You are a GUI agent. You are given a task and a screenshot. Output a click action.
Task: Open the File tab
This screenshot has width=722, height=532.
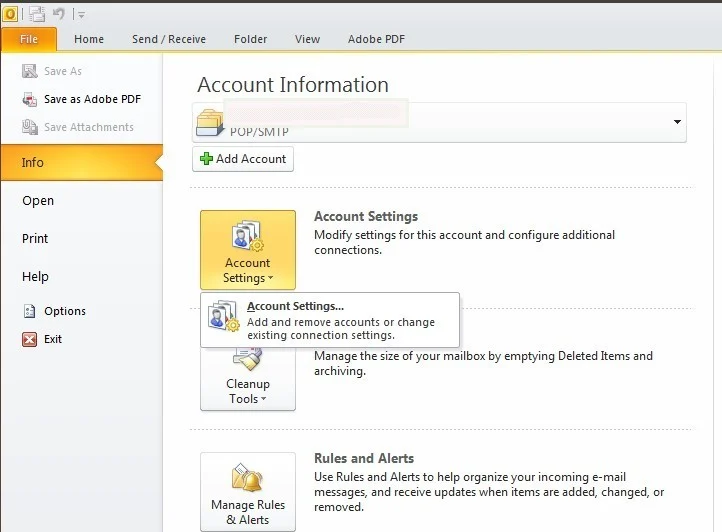click(x=29, y=39)
